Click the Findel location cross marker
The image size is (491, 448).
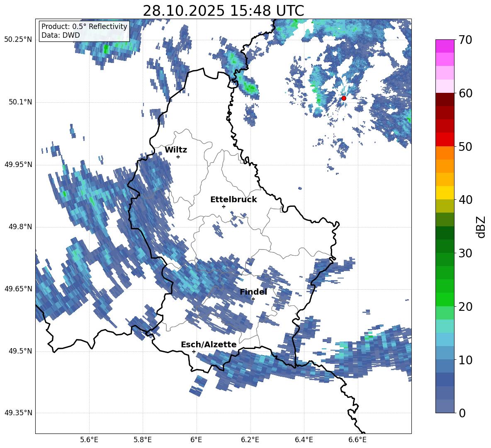pyautogui.click(x=253, y=299)
